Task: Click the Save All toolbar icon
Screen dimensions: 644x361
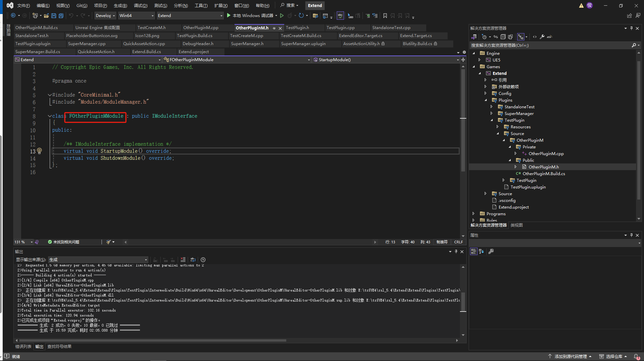Action: point(61,16)
